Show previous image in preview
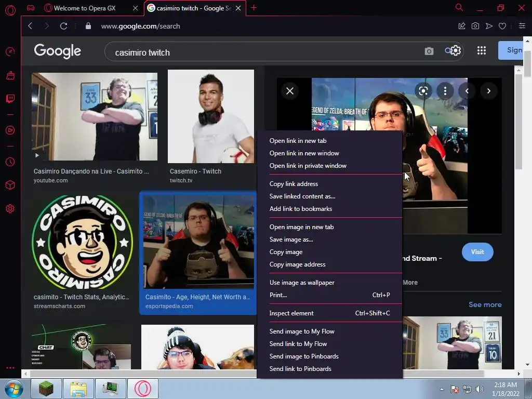This screenshot has height=399, width=532. 467,91
